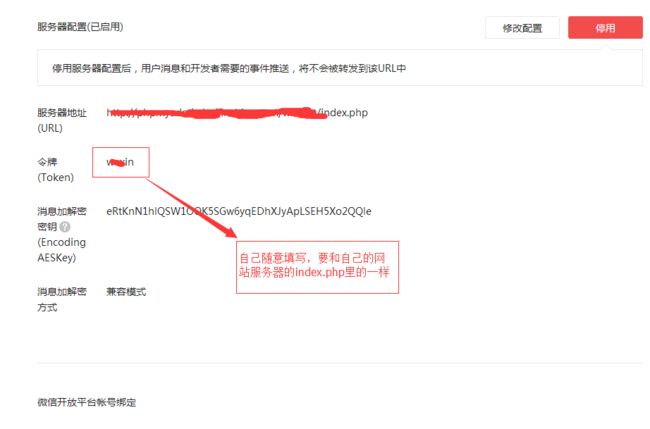The image size is (650, 429).
Task: Click the red scribble covering the URL
Action: tap(218, 113)
